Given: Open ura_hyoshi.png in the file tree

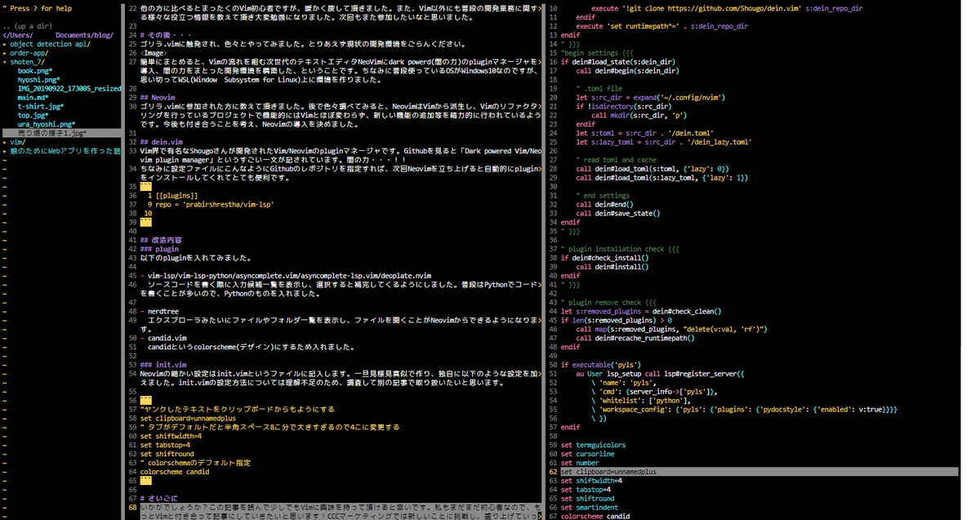Looking at the screenshot, I should click(x=46, y=123).
